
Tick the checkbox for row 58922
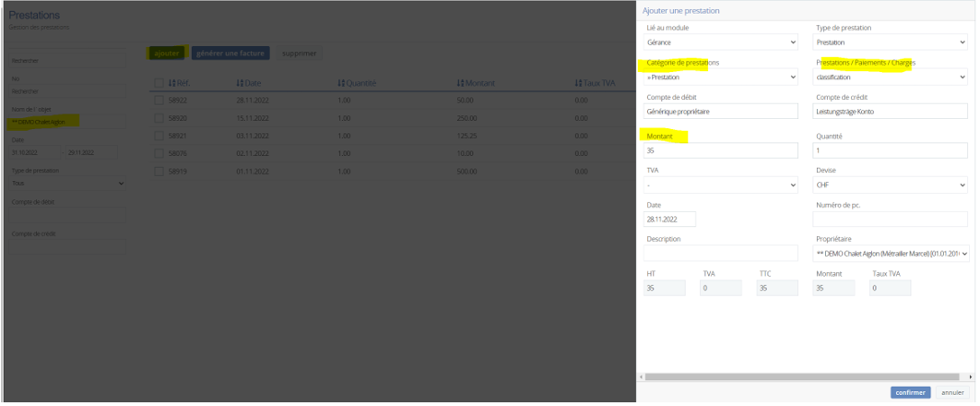(159, 100)
